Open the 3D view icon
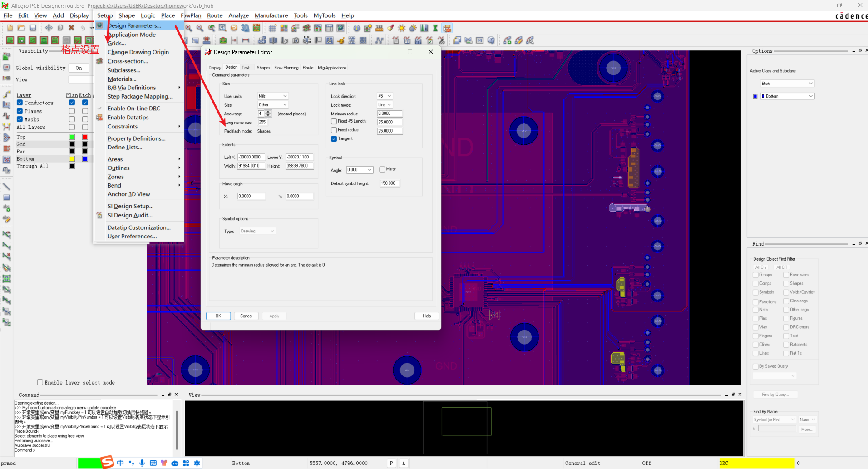 click(x=245, y=28)
